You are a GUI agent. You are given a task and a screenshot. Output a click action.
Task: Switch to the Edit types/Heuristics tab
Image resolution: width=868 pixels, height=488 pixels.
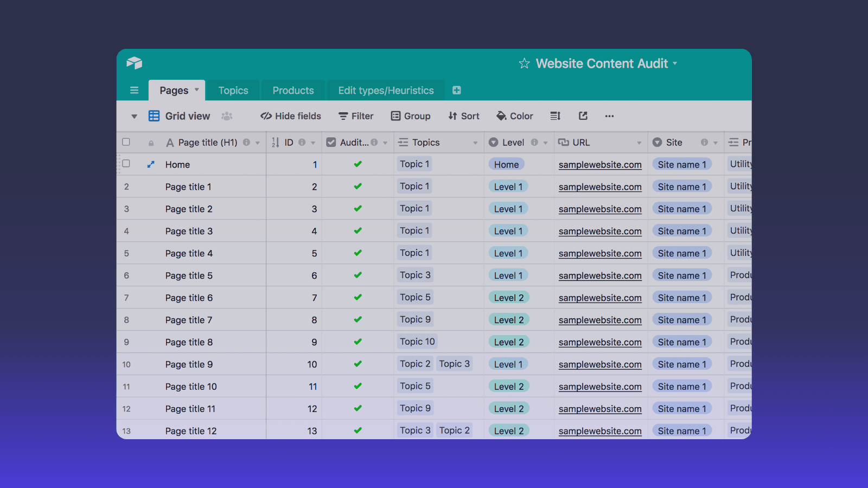click(386, 91)
